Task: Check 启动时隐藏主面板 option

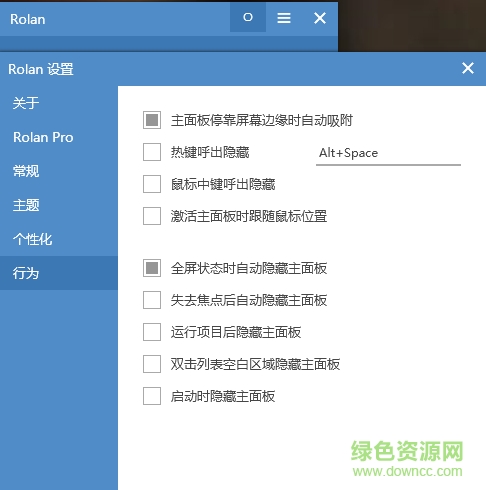Action: pyautogui.click(x=152, y=396)
